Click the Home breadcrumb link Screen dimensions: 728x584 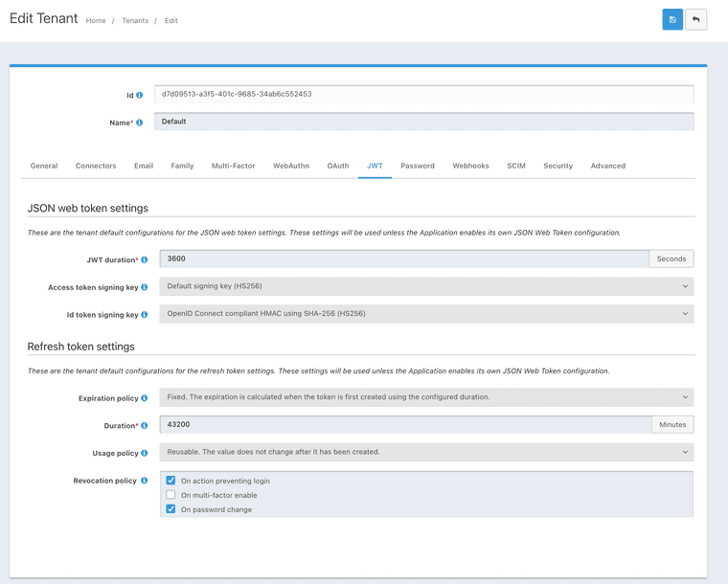coord(96,20)
